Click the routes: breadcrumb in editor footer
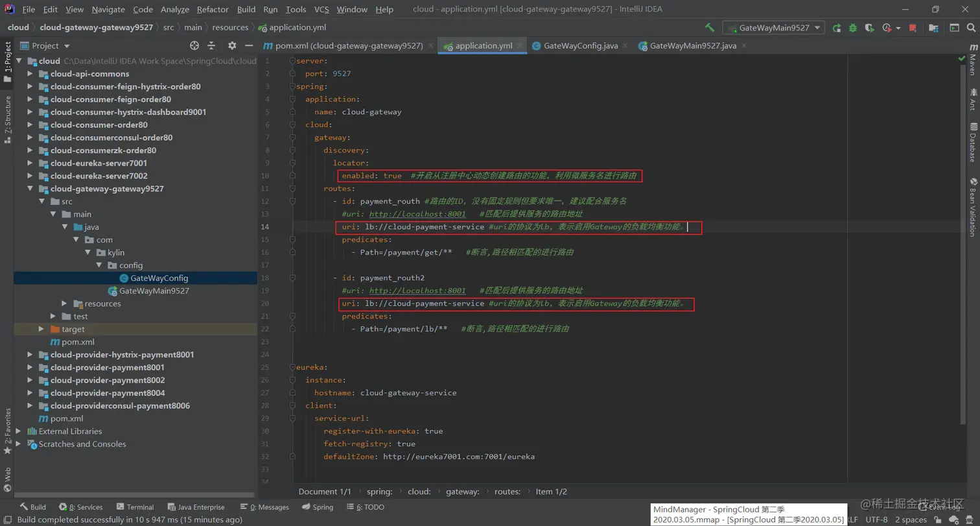This screenshot has height=526, width=980. [x=507, y=492]
